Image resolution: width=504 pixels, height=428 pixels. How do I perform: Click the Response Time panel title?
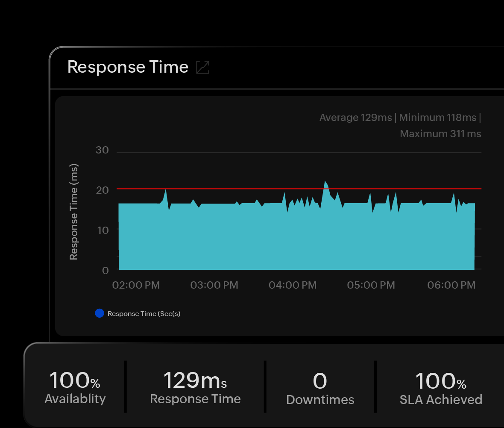point(127,67)
